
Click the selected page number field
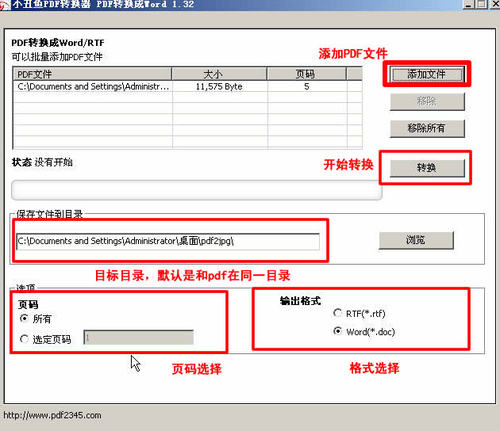pyautogui.click(x=138, y=337)
